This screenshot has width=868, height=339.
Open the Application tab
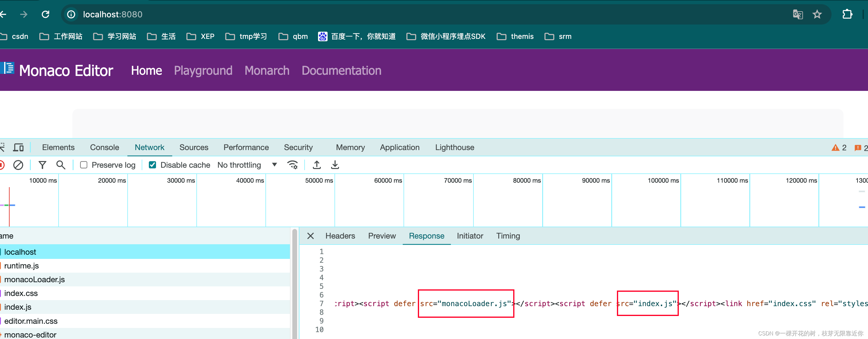(x=400, y=147)
